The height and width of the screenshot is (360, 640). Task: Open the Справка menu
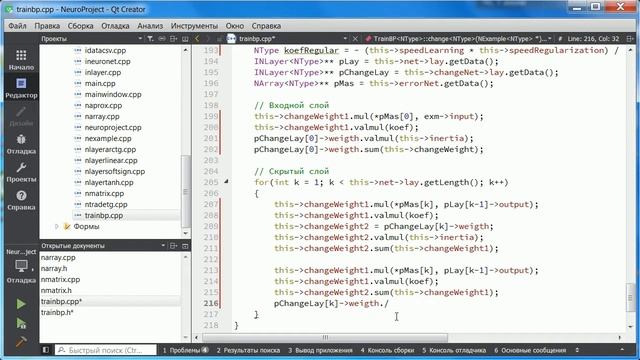pos(266,26)
